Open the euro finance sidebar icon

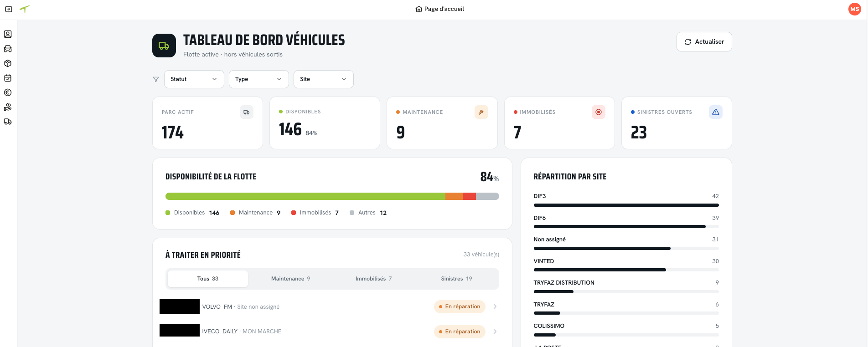tap(8, 92)
